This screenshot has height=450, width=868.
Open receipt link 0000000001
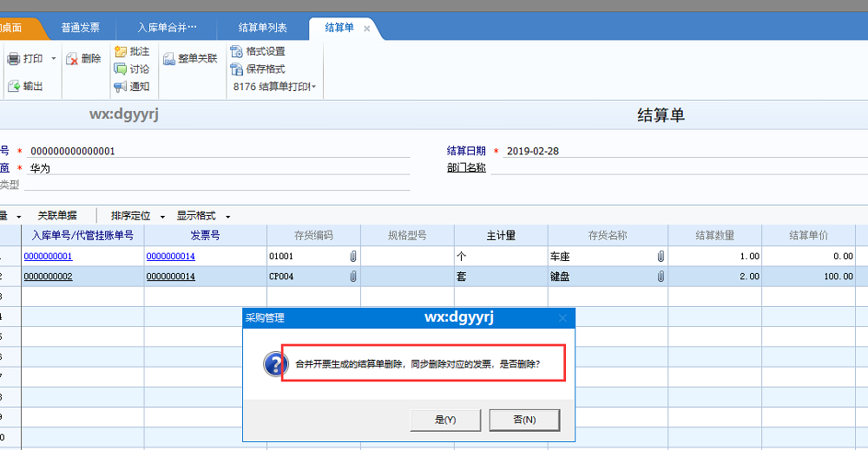click(48, 257)
